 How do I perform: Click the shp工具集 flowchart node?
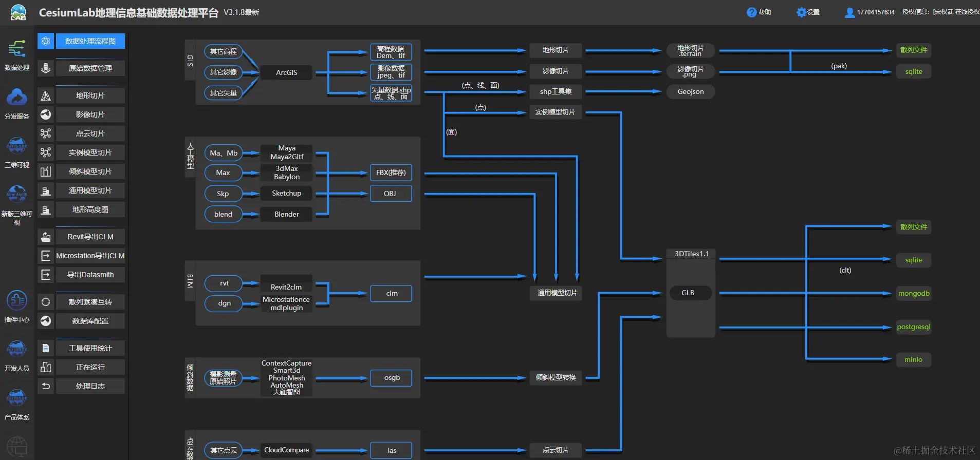(556, 91)
